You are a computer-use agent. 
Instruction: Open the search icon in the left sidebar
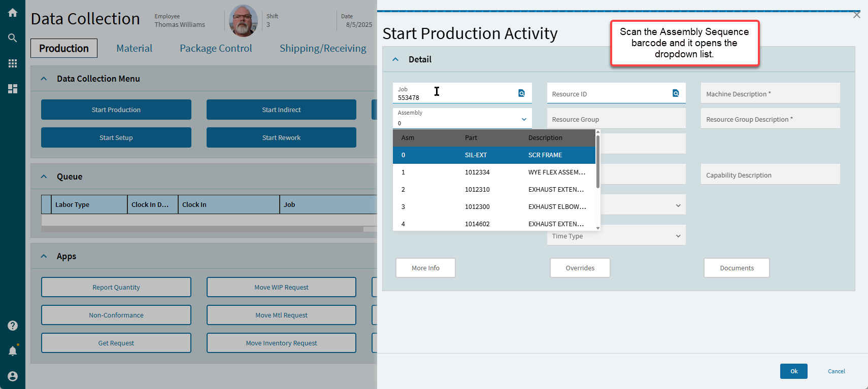point(13,38)
